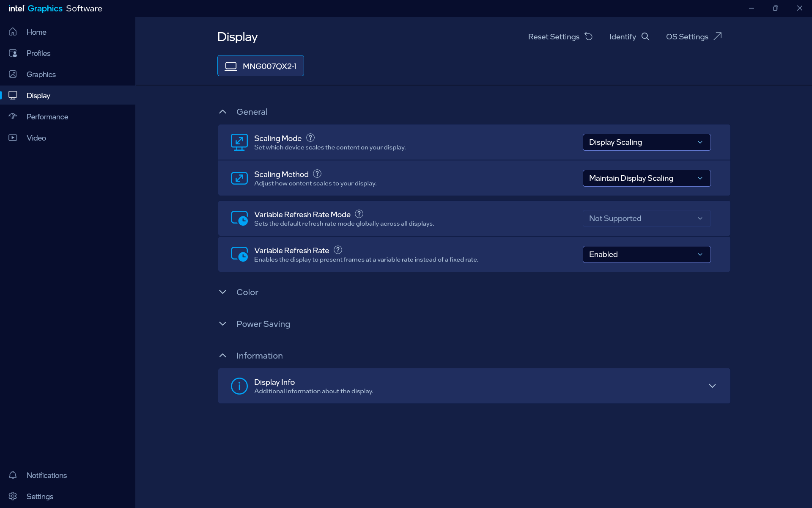Click the Variable Refresh Rate Mode row icon
This screenshot has width=812, height=508.
pos(239,218)
